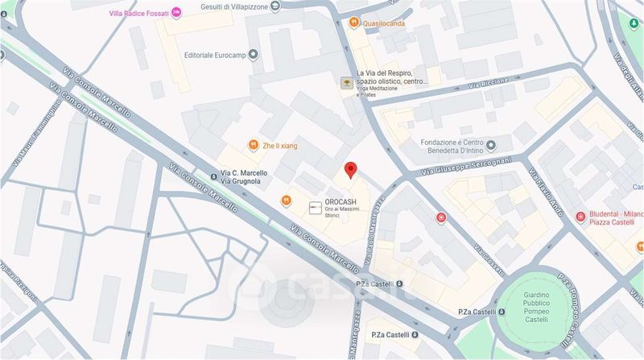644x360 pixels.
Task: Select the Bludental medical icon
Action: click(580, 217)
